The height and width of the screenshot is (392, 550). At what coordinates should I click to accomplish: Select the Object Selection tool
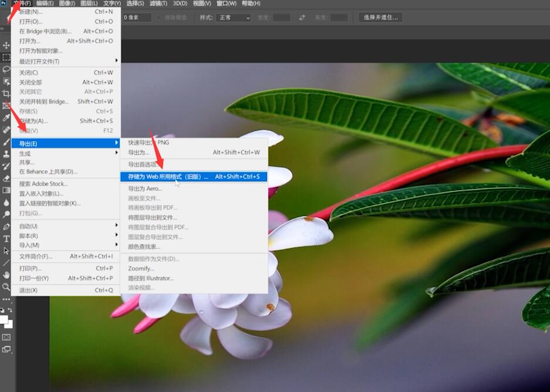coord(6,82)
